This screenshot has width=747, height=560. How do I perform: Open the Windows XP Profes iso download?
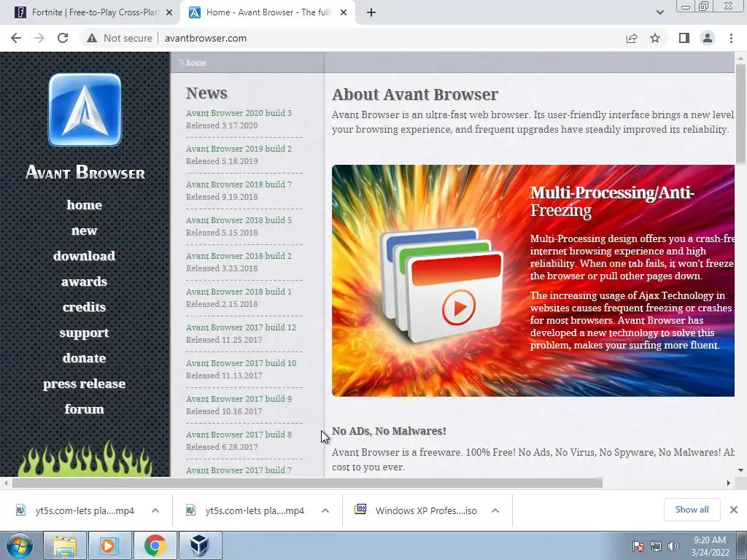417,510
